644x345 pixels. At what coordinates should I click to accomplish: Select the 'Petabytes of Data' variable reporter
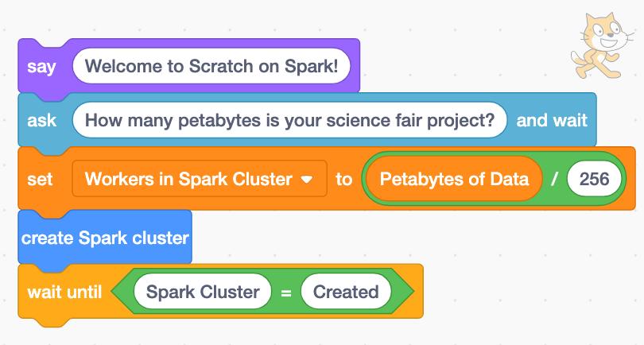(x=454, y=179)
